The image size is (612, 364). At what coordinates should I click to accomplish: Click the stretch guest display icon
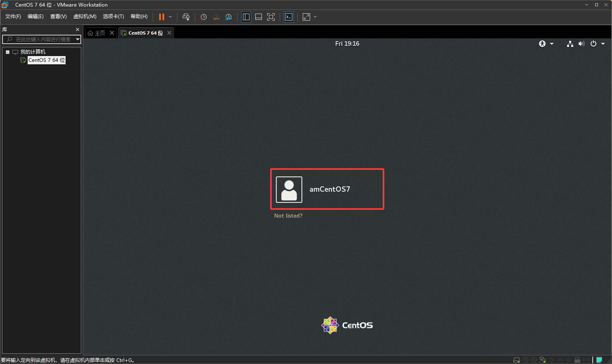306,17
